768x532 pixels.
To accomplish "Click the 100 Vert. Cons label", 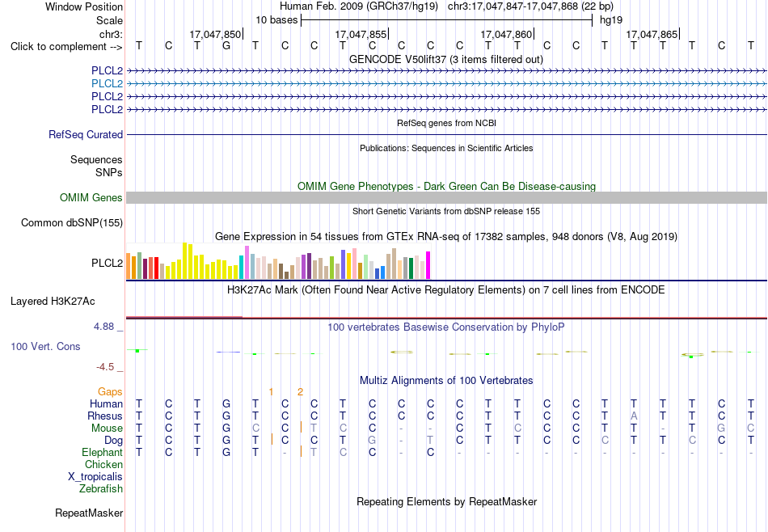I will point(45,347).
